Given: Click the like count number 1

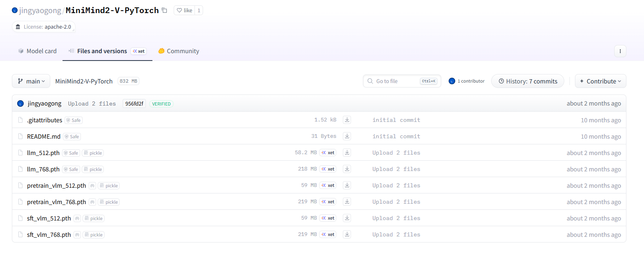Looking at the screenshot, I should click(x=199, y=10).
